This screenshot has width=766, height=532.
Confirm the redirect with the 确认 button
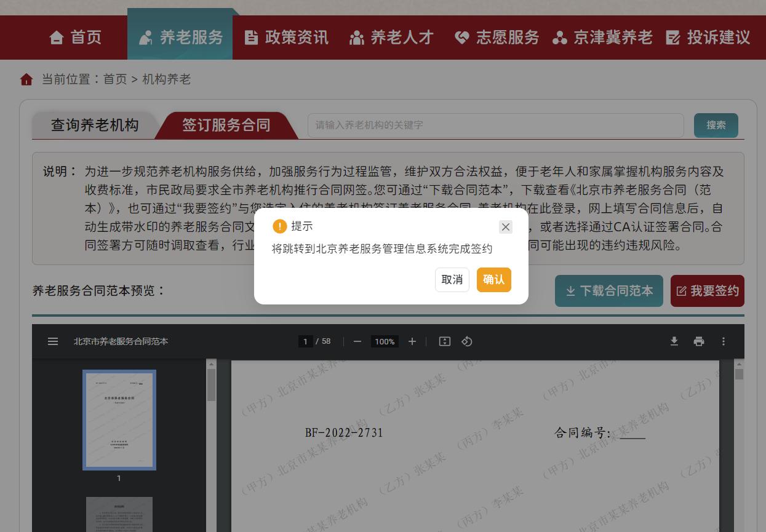pyautogui.click(x=493, y=280)
